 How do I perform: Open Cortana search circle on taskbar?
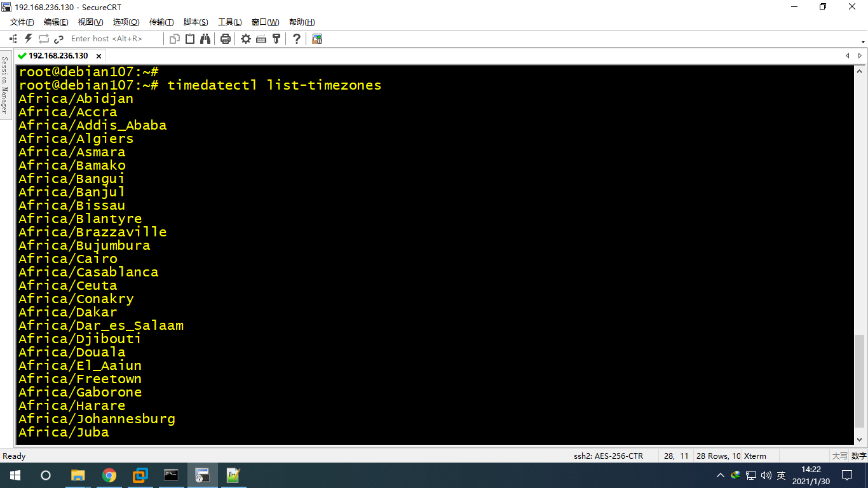pos(46,475)
